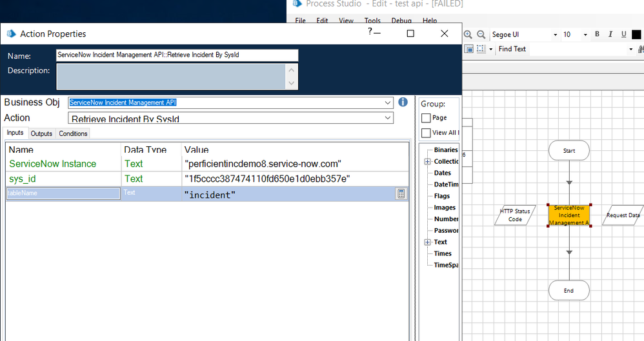The image size is (644, 341).
Task: Click the Value column header
Action: [x=295, y=150]
